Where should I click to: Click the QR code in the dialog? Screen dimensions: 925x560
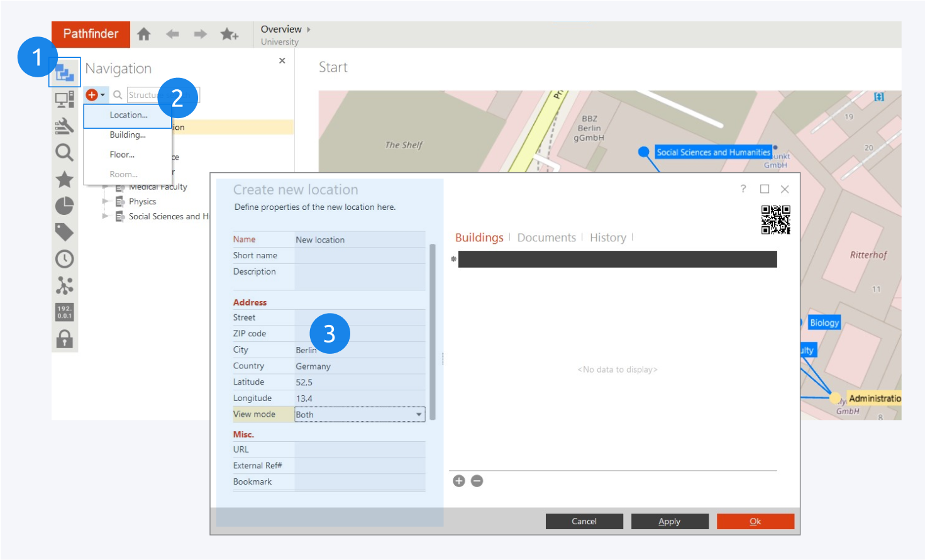[775, 219]
